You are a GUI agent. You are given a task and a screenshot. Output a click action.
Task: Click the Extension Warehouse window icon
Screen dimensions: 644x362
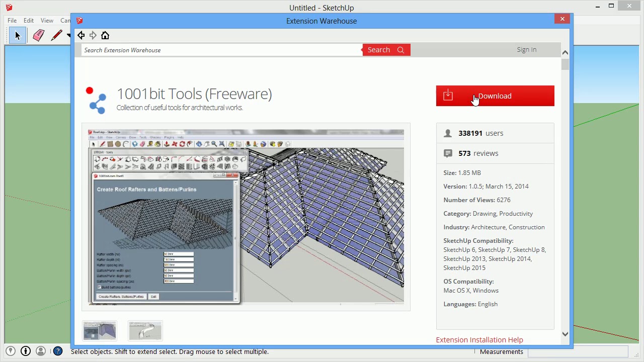[79, 21]
